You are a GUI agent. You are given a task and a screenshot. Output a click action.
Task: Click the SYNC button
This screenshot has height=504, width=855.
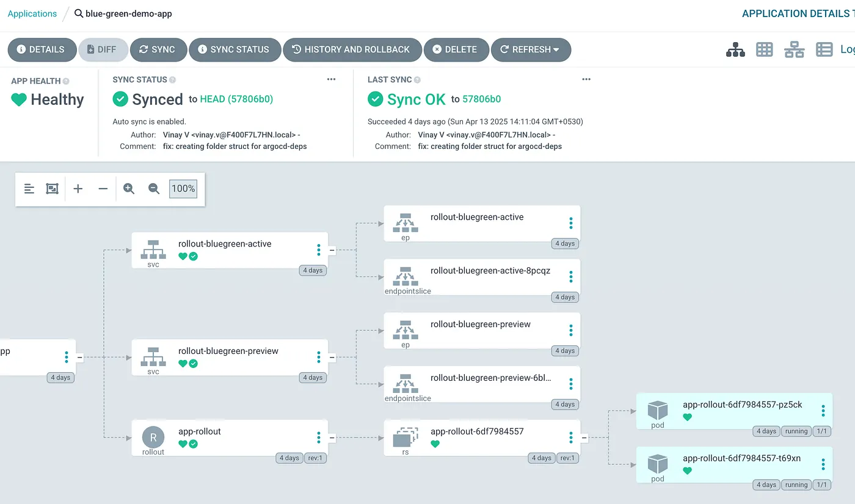coord(157,50)
